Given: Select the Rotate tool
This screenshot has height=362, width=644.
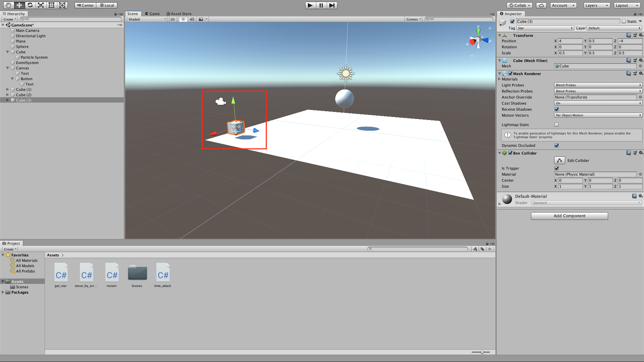Looking at the screenshot, I should pyautogui.click(x=30, y=5).
